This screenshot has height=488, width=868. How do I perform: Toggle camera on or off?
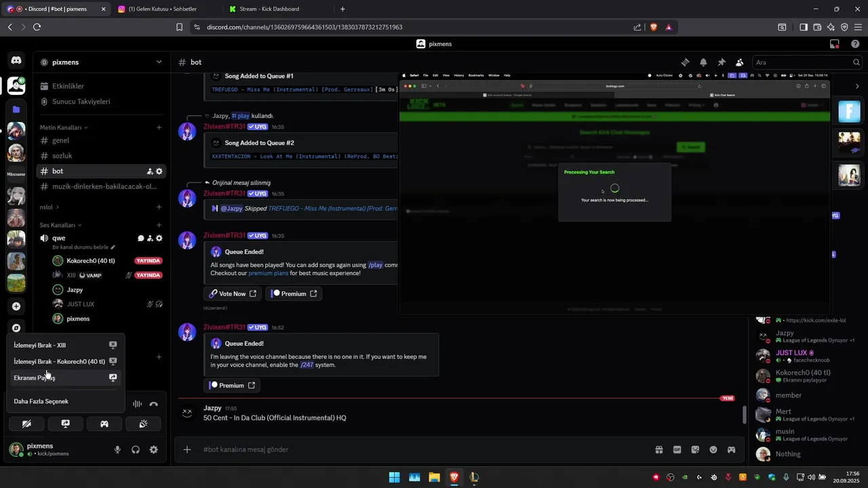(26, 424)
